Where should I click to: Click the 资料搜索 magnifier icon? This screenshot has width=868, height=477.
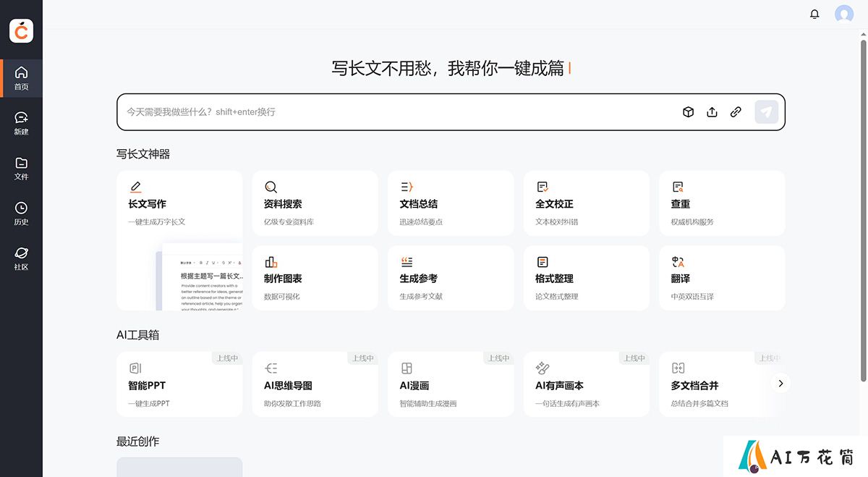point(271,187)
